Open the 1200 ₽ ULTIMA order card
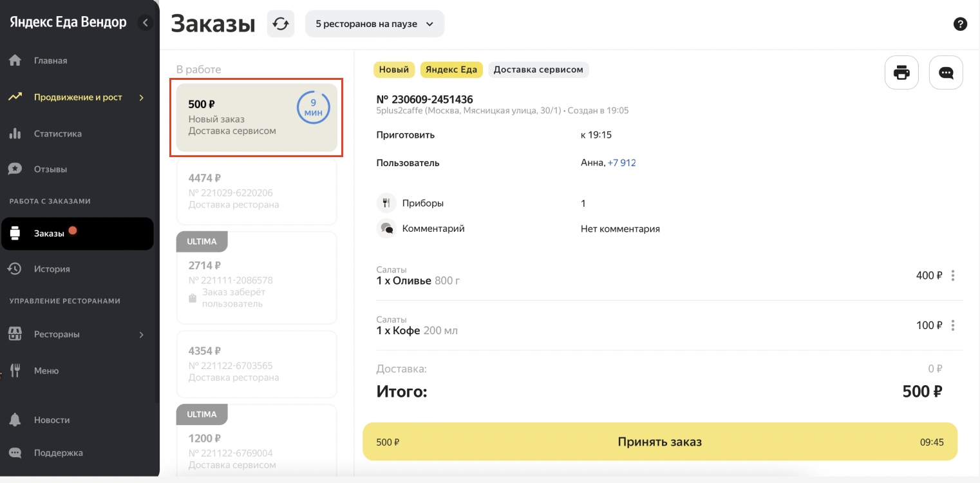 (x=256, y=441)
